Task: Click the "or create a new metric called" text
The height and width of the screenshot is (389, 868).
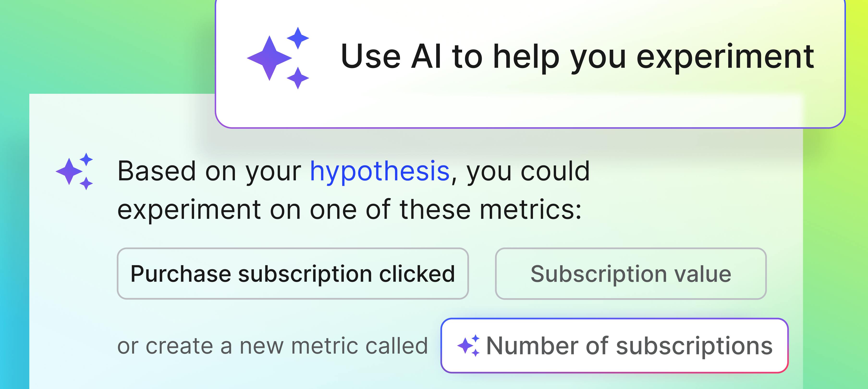Action: 272,346
